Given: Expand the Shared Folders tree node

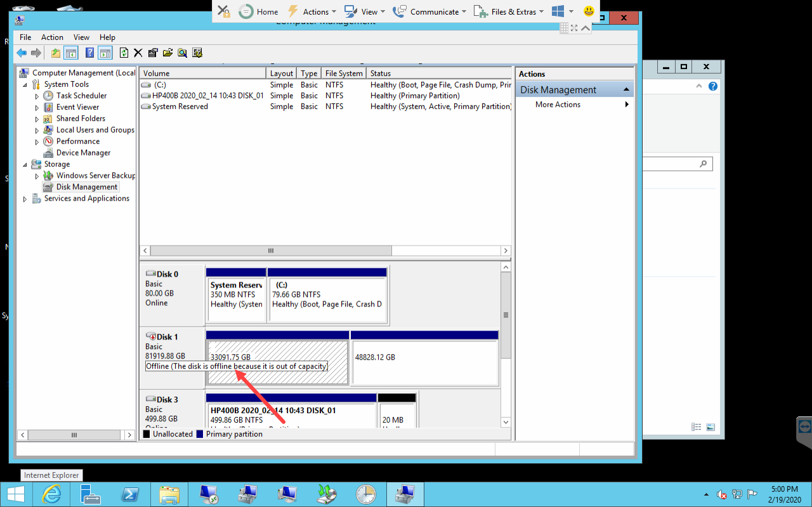Looking at the screenshot, I should coord(37,119).
